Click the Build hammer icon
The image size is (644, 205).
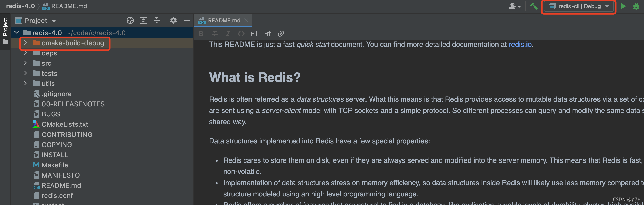tap(534, 6)
